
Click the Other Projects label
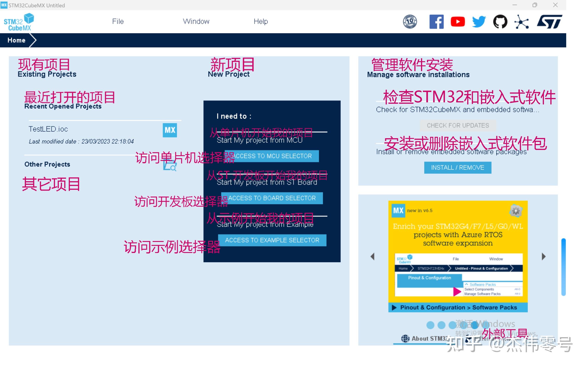click(x=47, y=164)
